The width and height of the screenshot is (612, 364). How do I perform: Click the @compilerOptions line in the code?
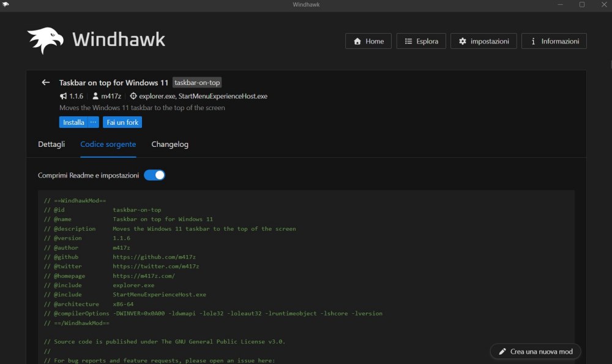tap(213, 314)
